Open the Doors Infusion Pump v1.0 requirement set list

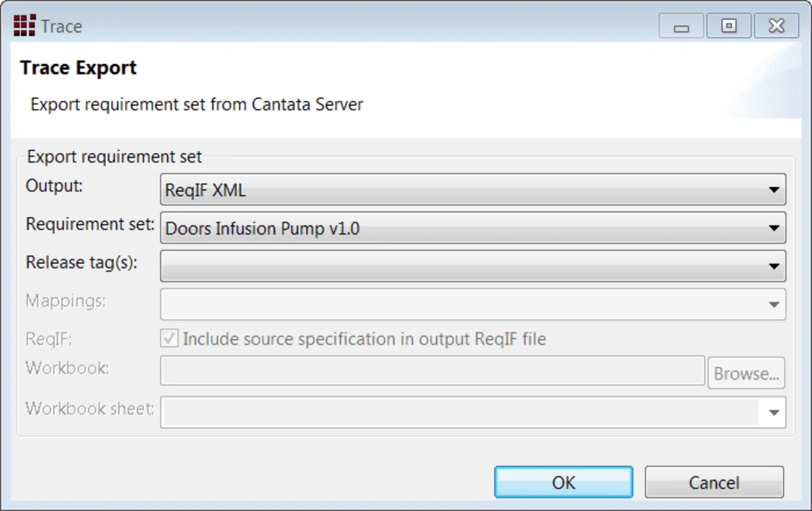pyautogui.click(x=473, y=228)
